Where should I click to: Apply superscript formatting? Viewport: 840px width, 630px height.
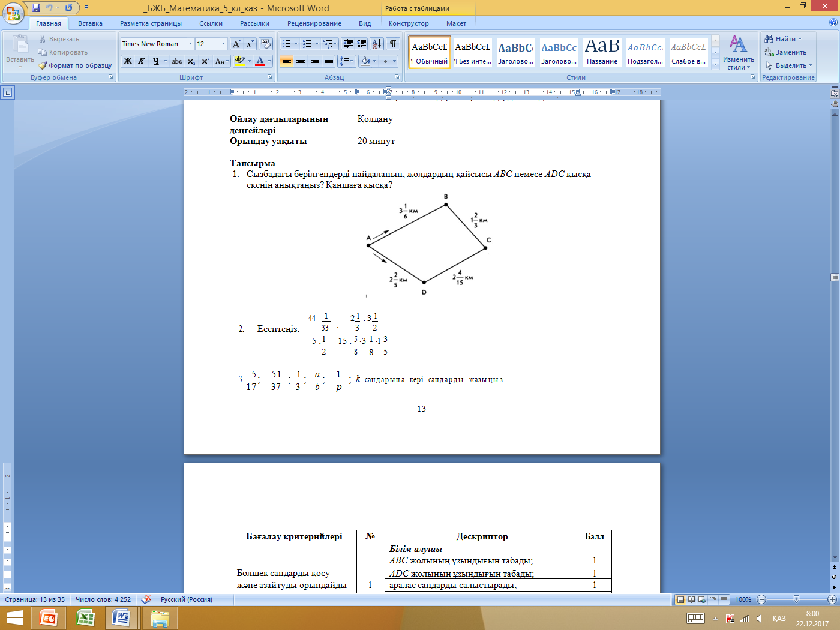pyautogui.click(x=205, y=61)
